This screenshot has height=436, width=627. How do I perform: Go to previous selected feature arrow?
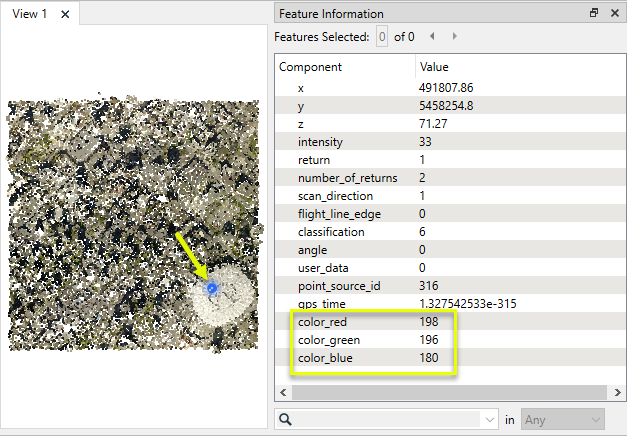pyautogui.click(x=432, y=37)
